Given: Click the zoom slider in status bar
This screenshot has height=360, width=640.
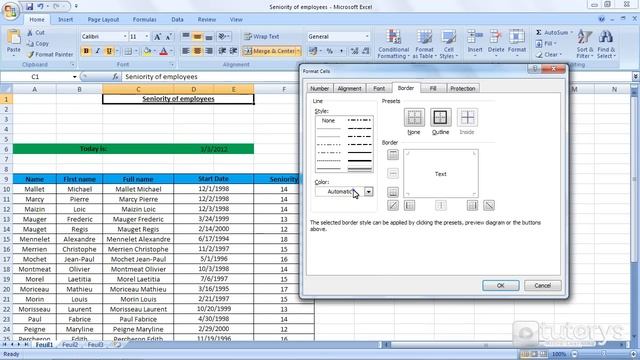Looking at the screenshot, I should tap(603, 354).
